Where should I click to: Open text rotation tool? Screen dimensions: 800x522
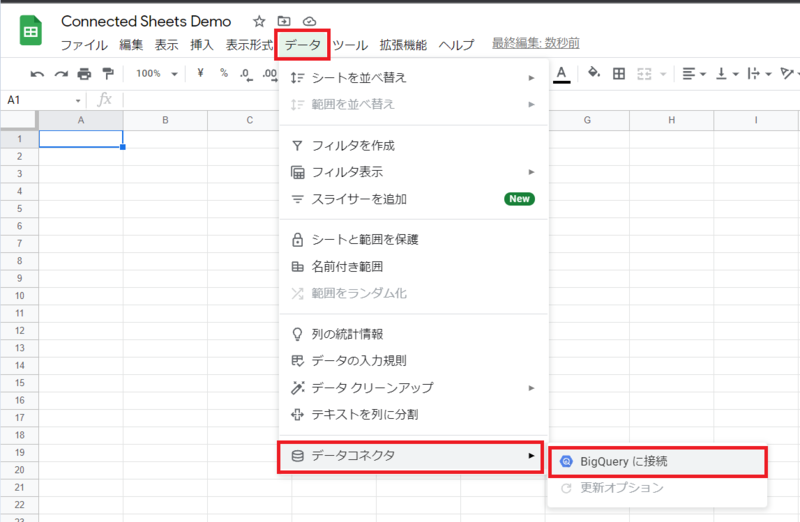[789, 74]
